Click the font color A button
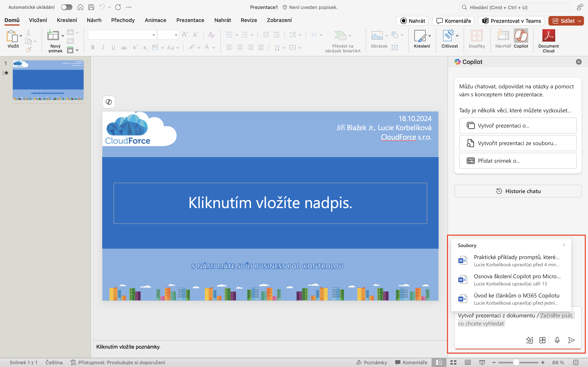This screenshot has width=588, height=367. pyautogui.click(x=207, y=47)
